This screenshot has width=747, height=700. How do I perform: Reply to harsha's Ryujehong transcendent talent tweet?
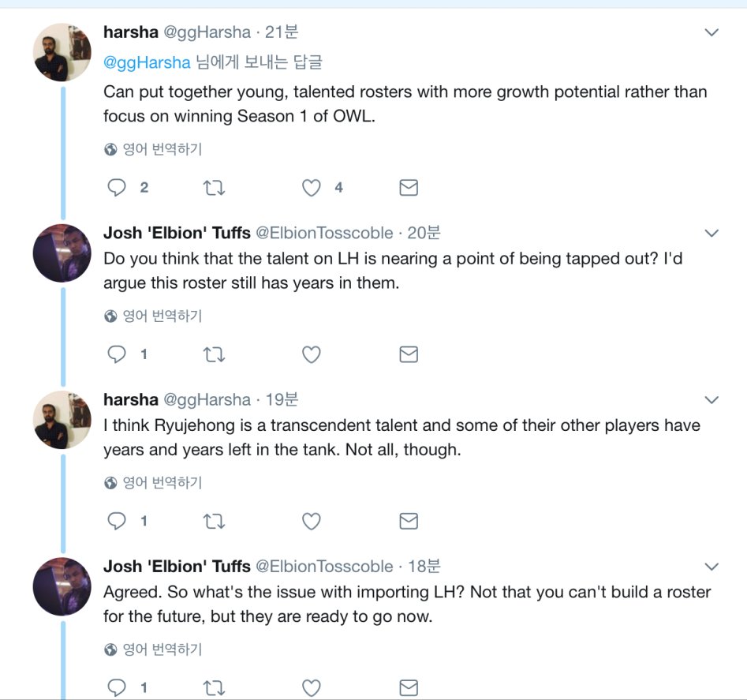[x=117, y=522]
